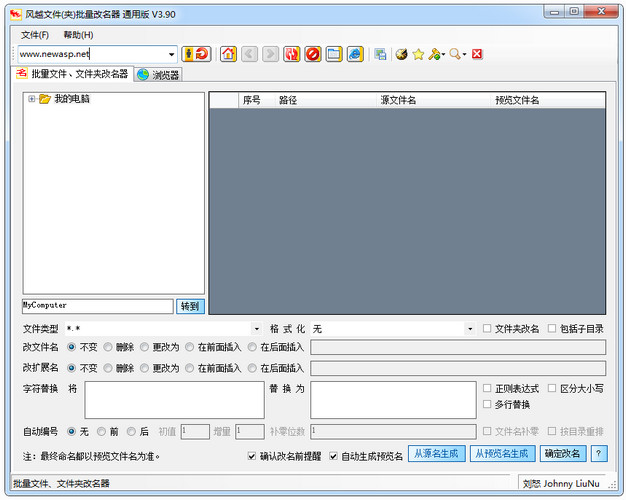This screenshot has height=500, width=626.
Task: Click the magnifier search icon
Action: tap(455, 54)
